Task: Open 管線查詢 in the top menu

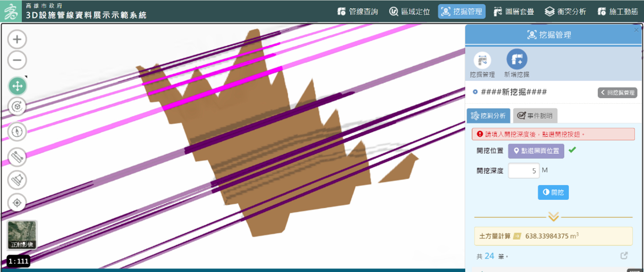Action: [x=358, y=11]
